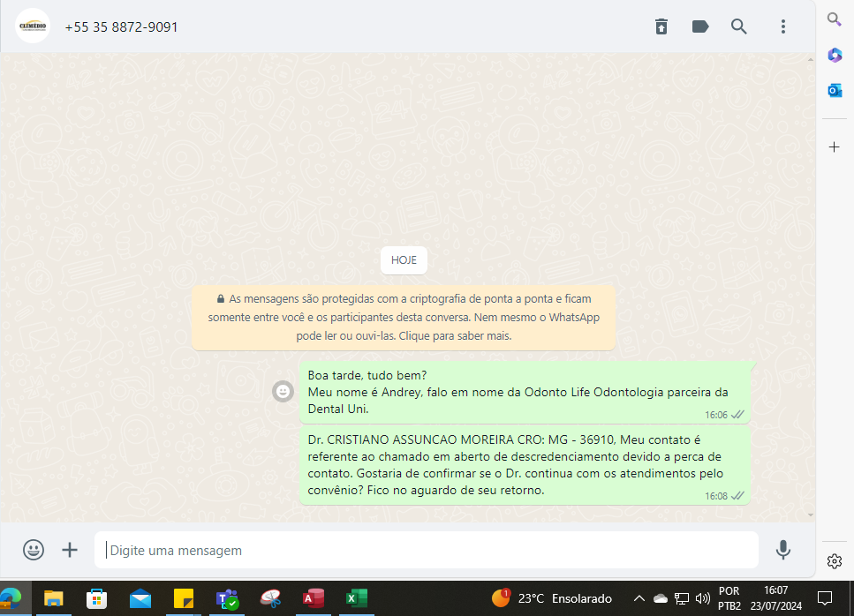The width and height of the screenshot is (854, 616).
Task: Open Edge sidebar search
Action: tap(835, 19)
